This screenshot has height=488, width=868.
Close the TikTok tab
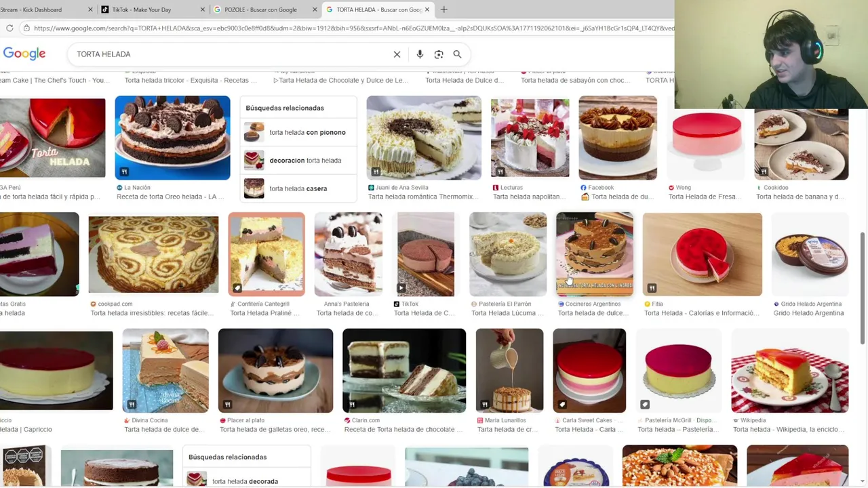point(203,9)
